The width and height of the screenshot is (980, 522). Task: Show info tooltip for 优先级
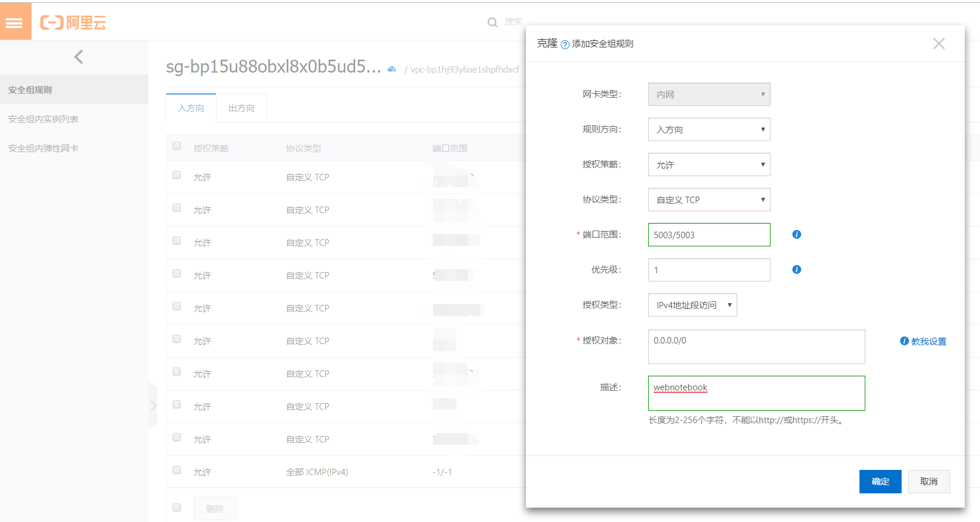click(x=796, y=270)
